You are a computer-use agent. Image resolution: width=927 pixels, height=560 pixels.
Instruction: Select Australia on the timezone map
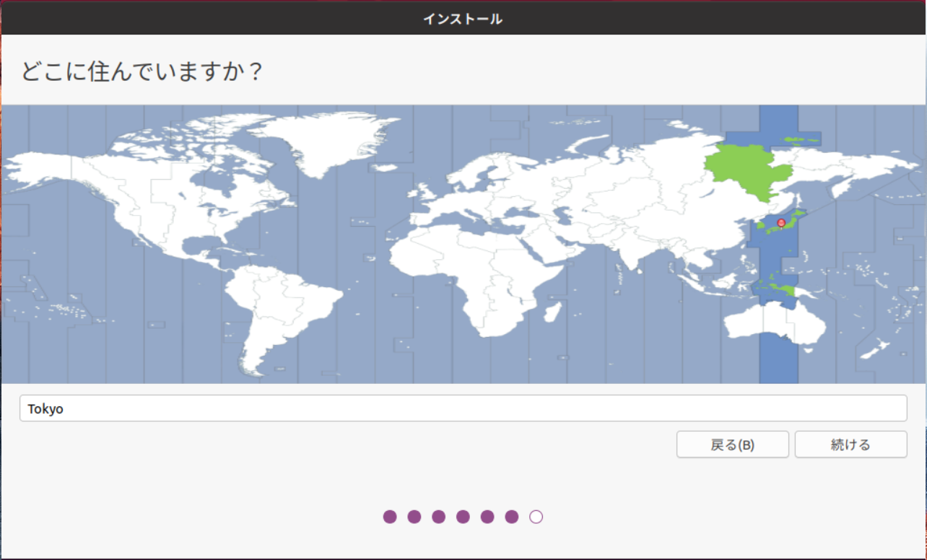[x=775, y=324]
